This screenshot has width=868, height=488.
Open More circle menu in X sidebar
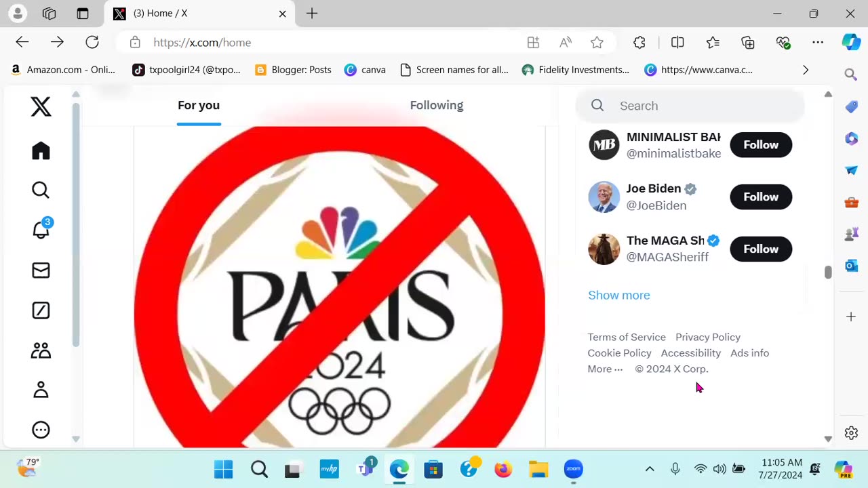click(x=41, y=430)
